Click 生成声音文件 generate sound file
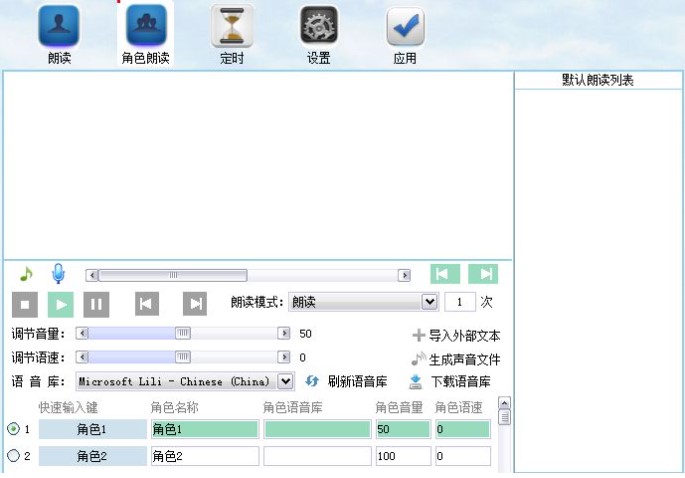The height and width of the screenshot is (478, 685). tap(456, 359)
